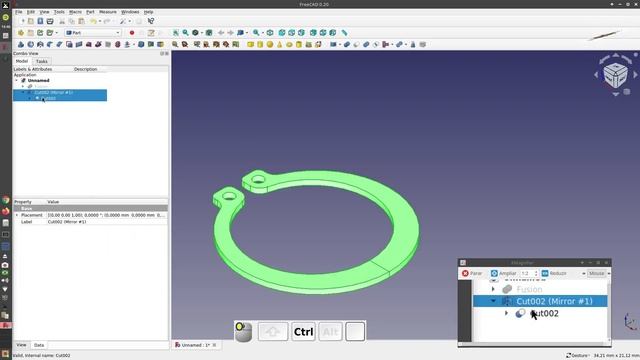Create a yellow Cube primitive
Image resolution: width=640 pixels, height=360 pixels.
(x=250, y=44)
